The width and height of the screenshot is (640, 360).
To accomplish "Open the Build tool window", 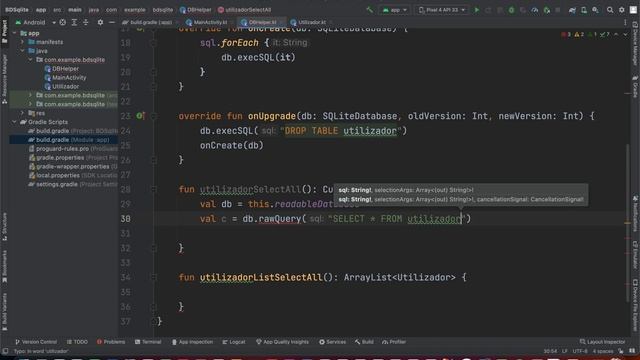I will tap(364, 342).
